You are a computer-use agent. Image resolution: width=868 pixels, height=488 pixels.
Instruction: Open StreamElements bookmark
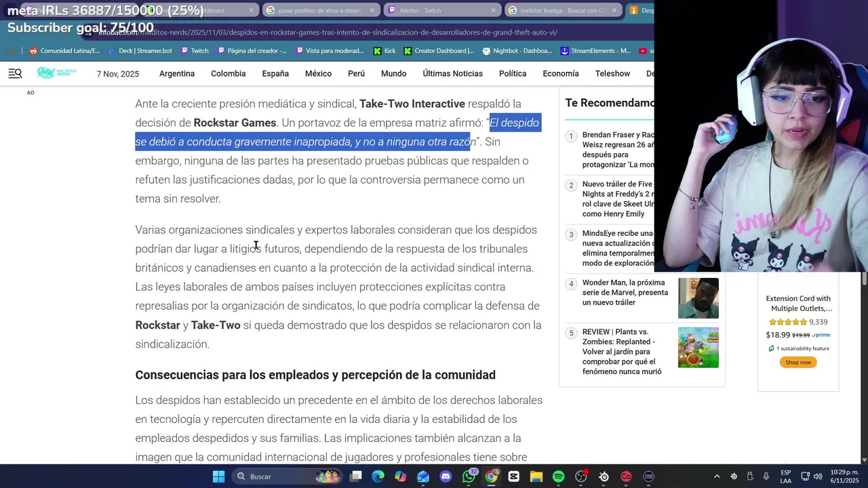[x=595, y=51]
